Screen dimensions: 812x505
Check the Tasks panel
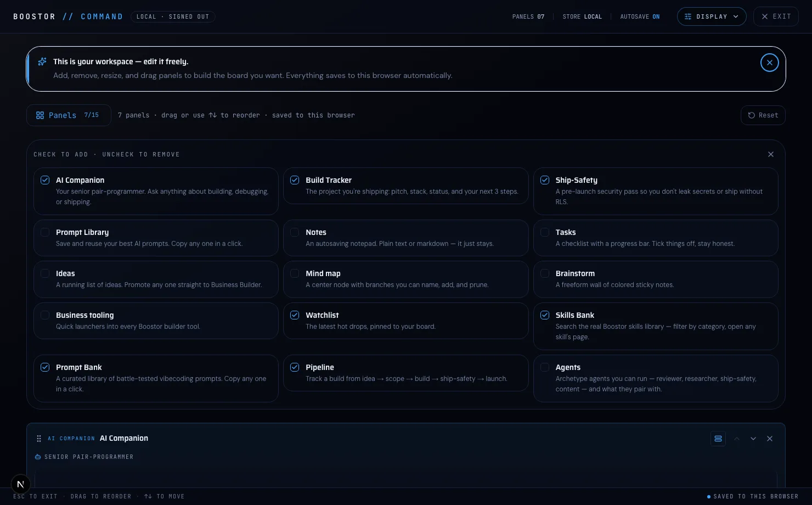click(545, 232)
